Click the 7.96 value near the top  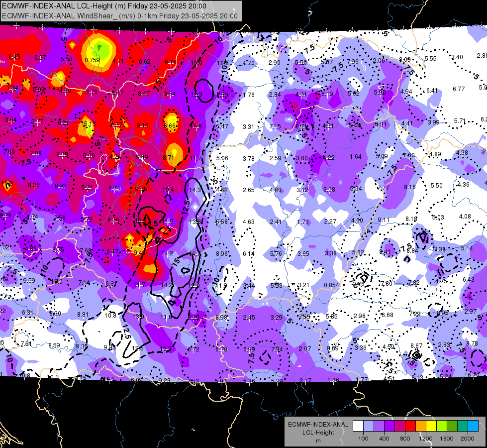pos(353,62)
